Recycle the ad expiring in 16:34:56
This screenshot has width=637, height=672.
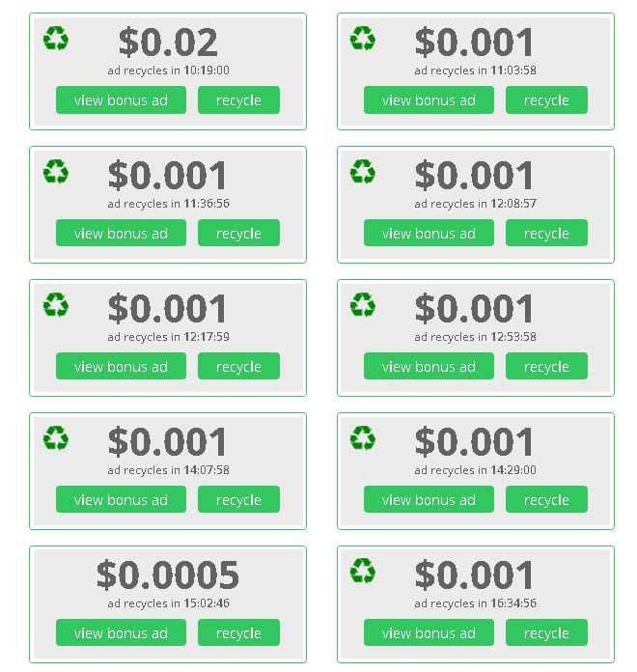[546, 632]
